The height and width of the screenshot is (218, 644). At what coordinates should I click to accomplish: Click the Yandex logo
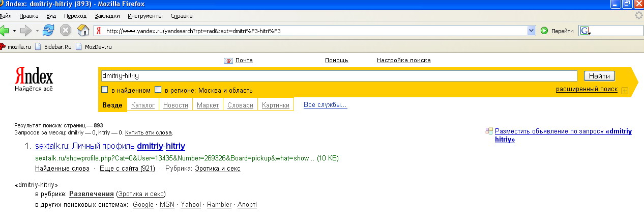pos(34,78)
